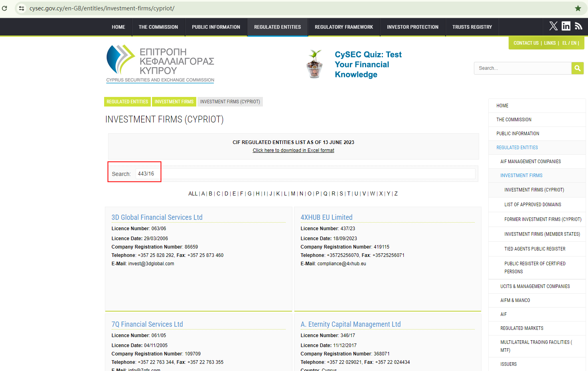588x371 pixels.
Task: Click the green search magnifier button
Action: 577,68
